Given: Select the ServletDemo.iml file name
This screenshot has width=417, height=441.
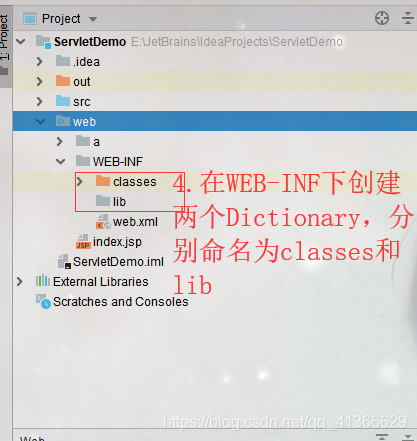Looking at the screenshot, I should (118, 262).
